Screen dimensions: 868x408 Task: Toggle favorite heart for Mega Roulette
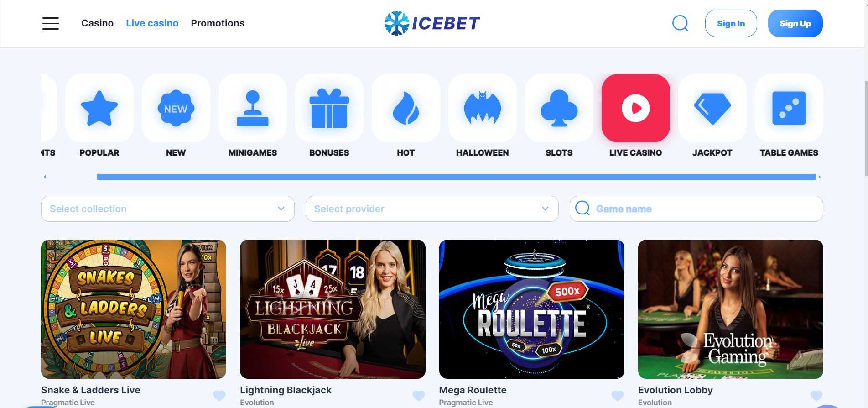[x=618, y=395]
